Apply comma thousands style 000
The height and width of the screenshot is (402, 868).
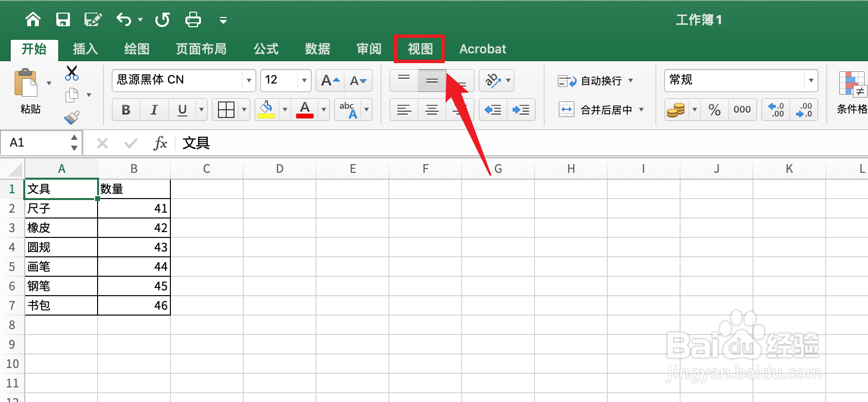point(742,110)
